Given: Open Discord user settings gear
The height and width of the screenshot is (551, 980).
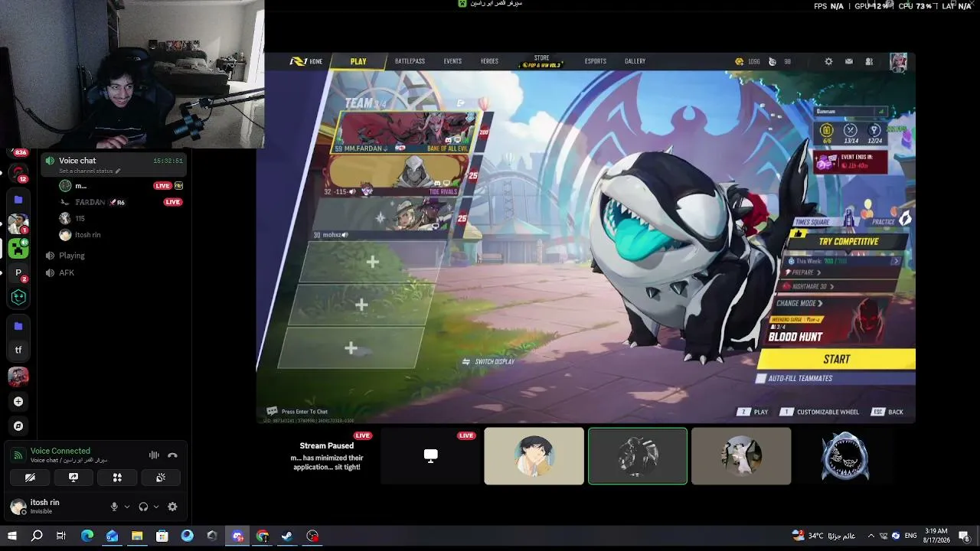Looking at the screenshot, I should 172,507.
